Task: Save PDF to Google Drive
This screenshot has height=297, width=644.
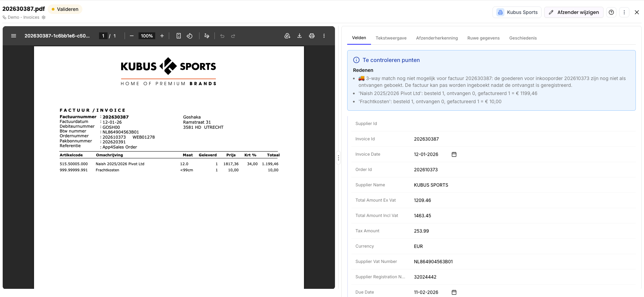Action: click(x=287, y=36)
